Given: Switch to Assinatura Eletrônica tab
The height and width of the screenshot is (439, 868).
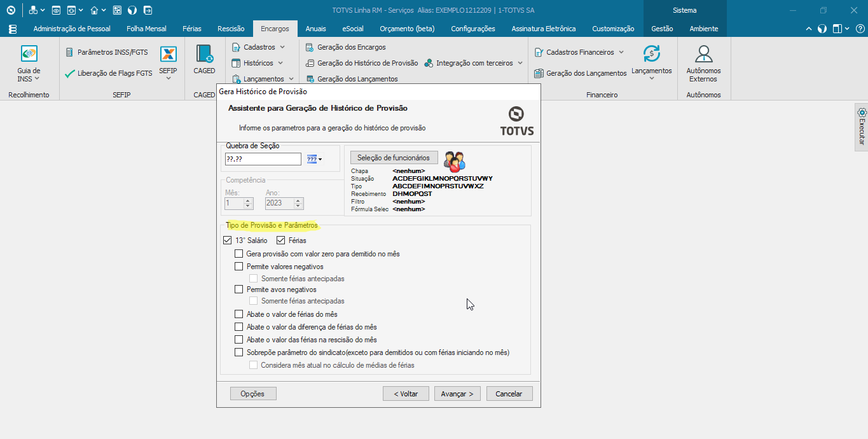Looking at the screenshot, I should click(x=544, y=29).
